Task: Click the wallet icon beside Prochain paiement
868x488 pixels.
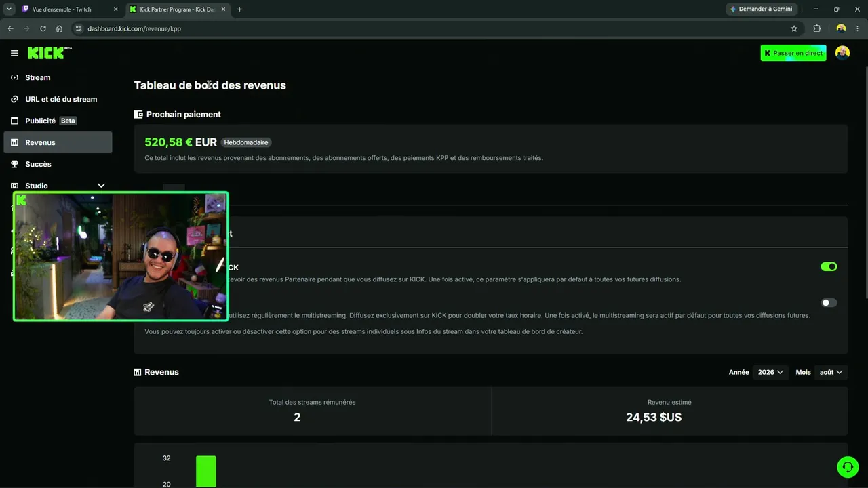Action: [x=138, y=115]
